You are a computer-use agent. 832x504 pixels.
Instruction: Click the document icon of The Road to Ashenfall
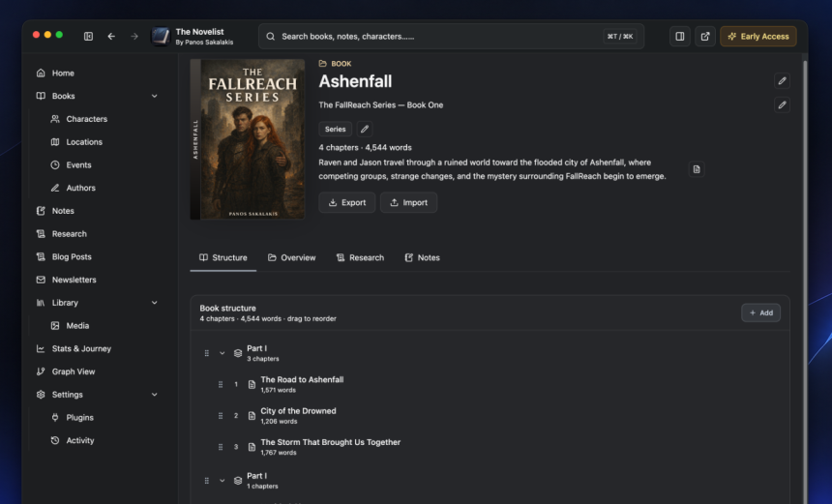coord(253,385)
